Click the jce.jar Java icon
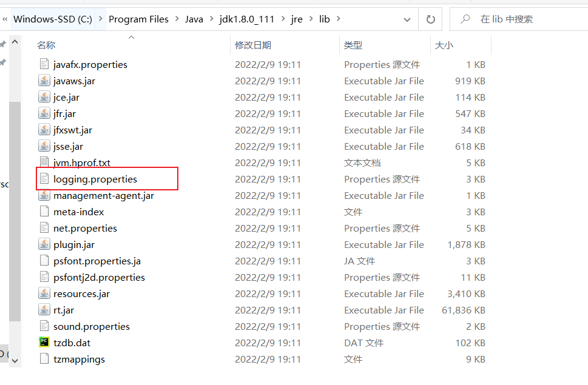The width and height of the screenshot is (588, 385). tap(44, 97)
